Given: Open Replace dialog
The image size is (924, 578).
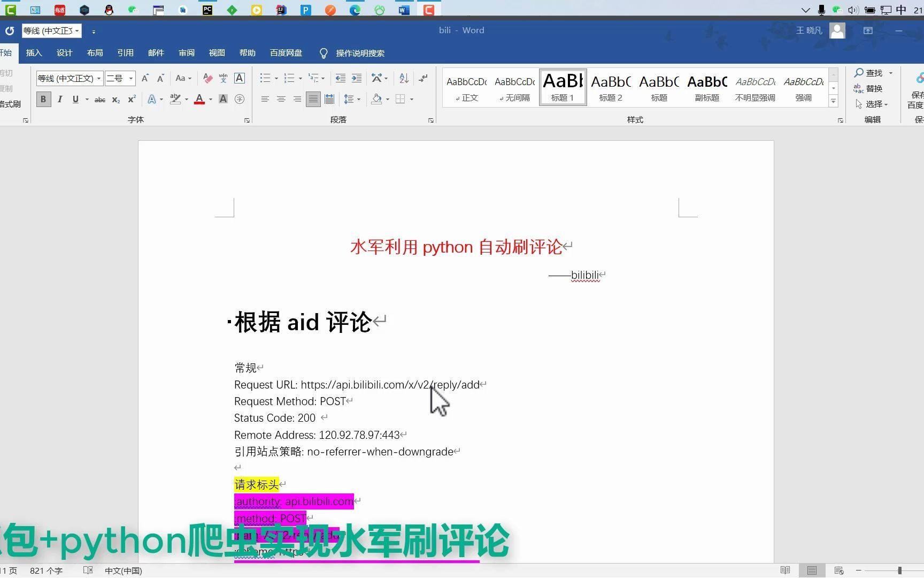Looking at the screenshot, I should 868,88.
